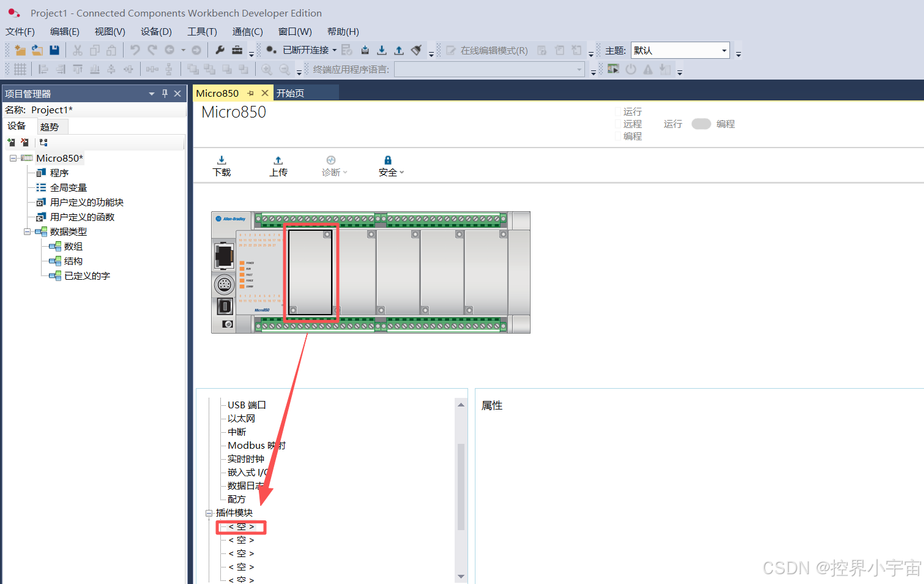
Task: Select USB 端口 in controller settings list
Action: (247, 405)
